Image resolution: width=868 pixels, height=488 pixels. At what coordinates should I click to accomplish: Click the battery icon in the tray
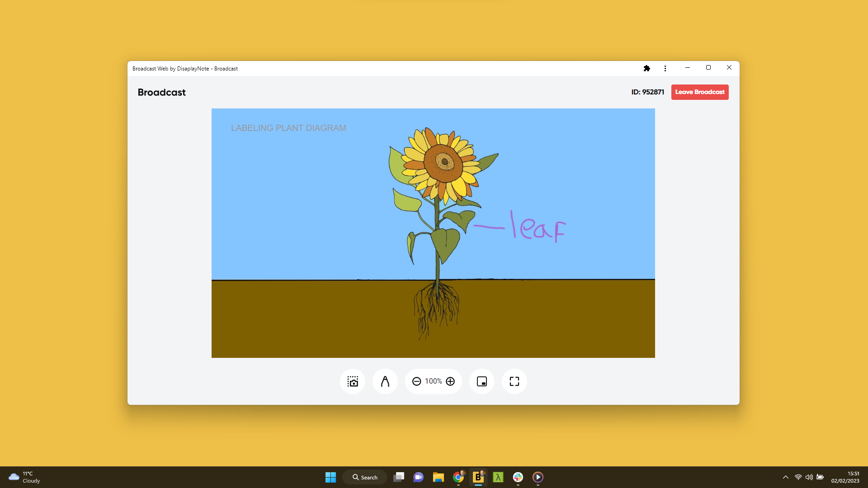pos(821,477)
